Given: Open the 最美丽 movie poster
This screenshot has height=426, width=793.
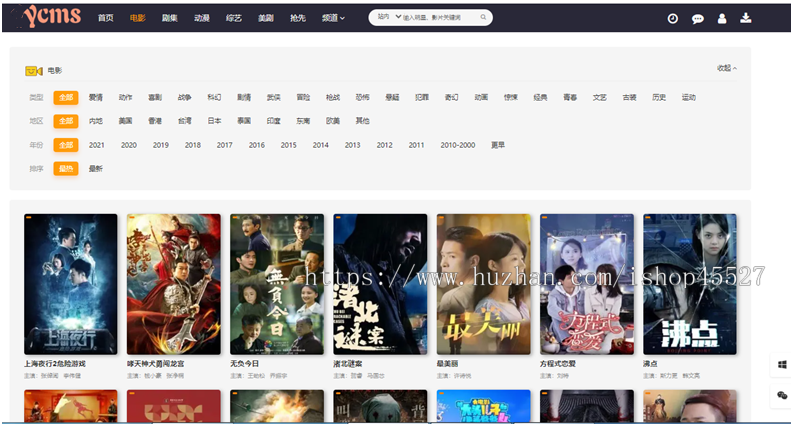Looking at the screenshot, I should pos(484,284).
